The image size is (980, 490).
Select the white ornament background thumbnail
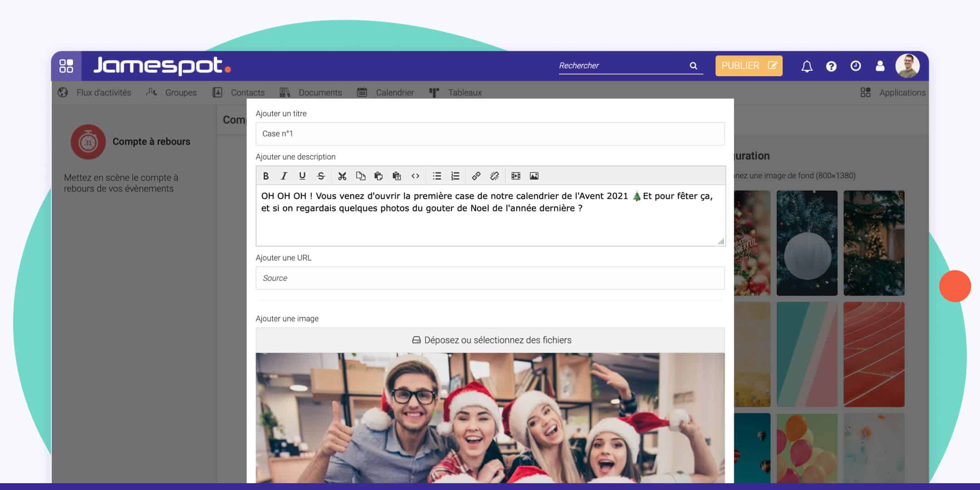(807, 243)
